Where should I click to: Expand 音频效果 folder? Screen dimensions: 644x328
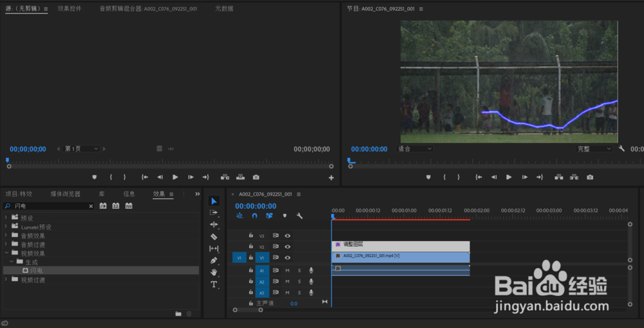pyautogui.click(x=6, y=235)
